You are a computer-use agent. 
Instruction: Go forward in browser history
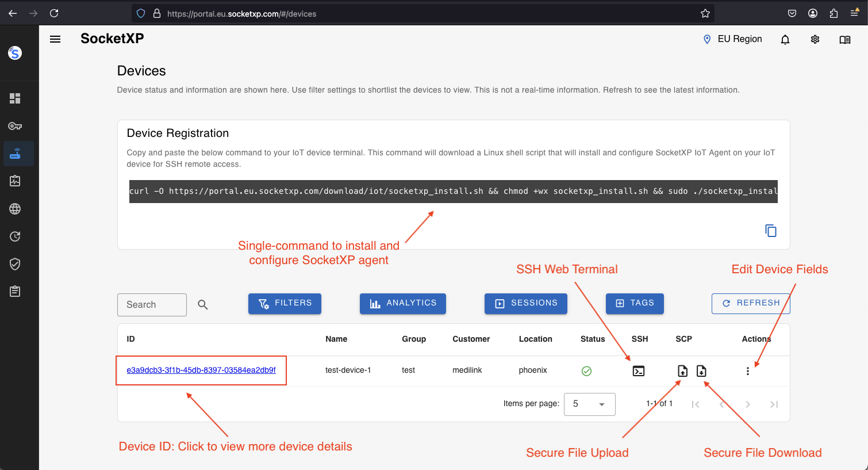(33, 13)
